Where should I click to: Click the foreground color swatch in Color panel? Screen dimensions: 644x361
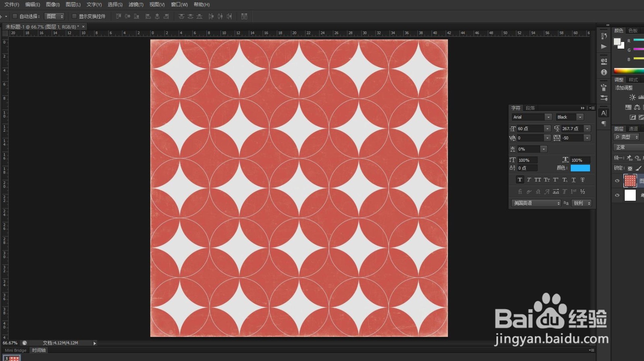[617, 42]
